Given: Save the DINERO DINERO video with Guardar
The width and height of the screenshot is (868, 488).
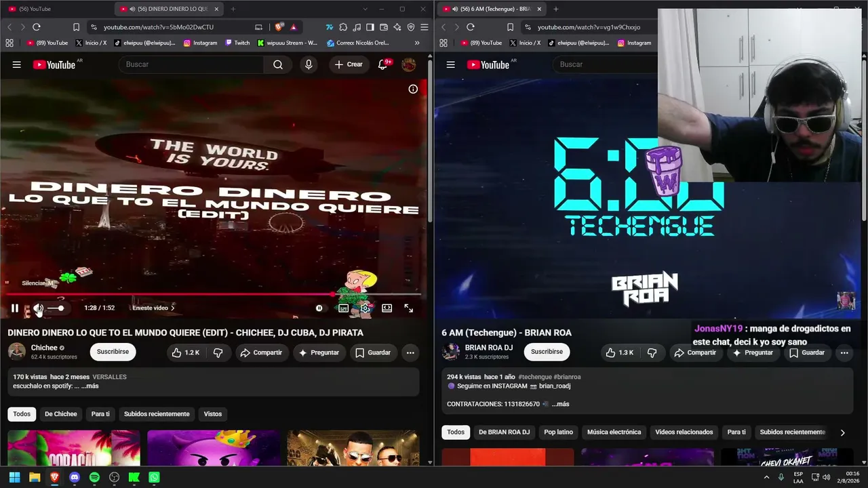Looking at the screenshot, I should [373, 352].
